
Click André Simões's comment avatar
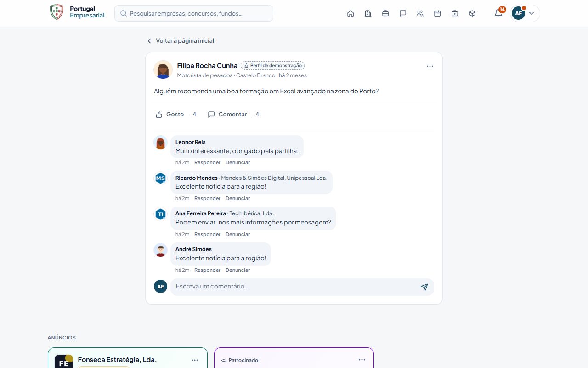[x=160, y=250]
